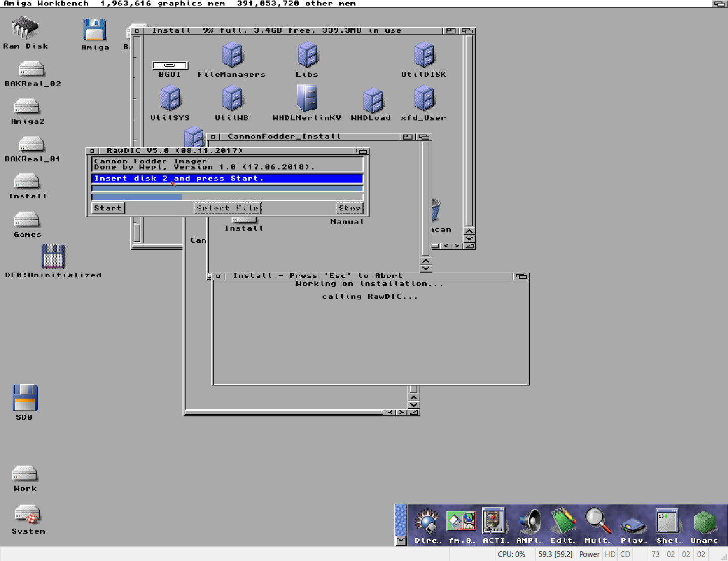
Task: Launch Play… icon in the dock
Action: click(x=633, y=525)
